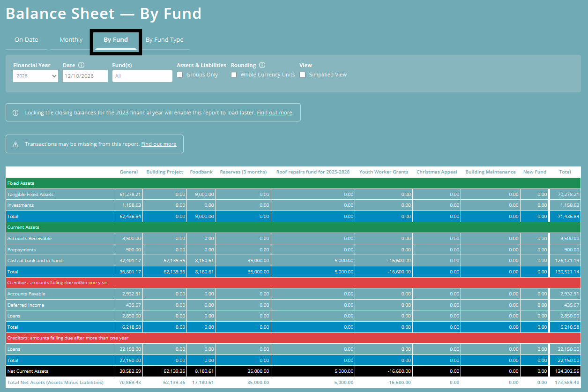Click the Tangible Fixed Assets row label
588x392 pixels.
pyautogui.click(x=30, y=194)
